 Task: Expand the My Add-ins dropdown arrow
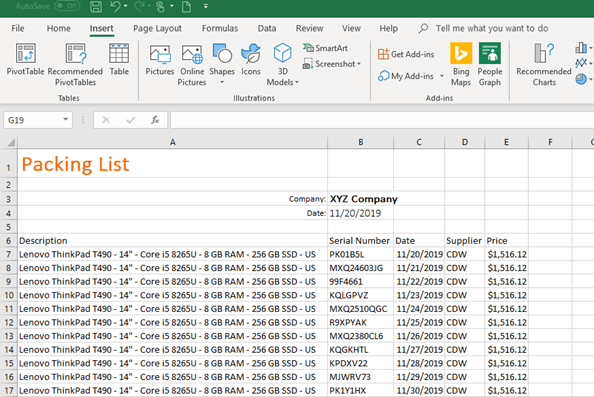[442, 76]
